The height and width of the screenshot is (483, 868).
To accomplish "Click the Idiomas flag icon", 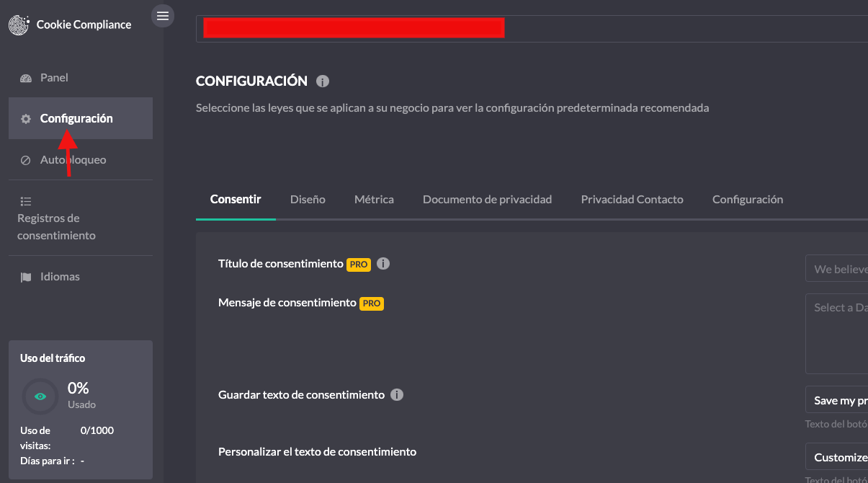I will [x=26, y=277].
